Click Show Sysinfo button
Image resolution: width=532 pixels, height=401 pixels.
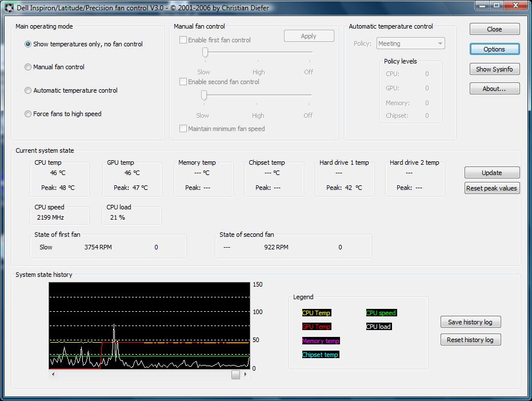[494, 69]
